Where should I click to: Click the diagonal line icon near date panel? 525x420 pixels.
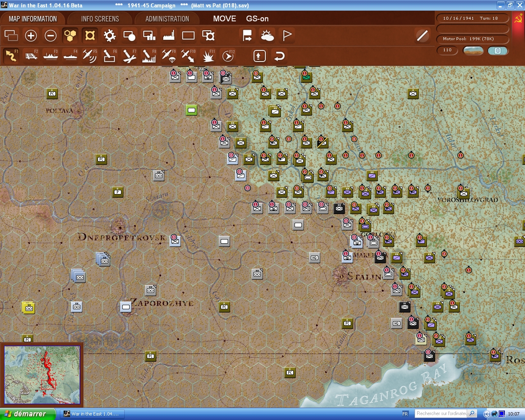422,36
